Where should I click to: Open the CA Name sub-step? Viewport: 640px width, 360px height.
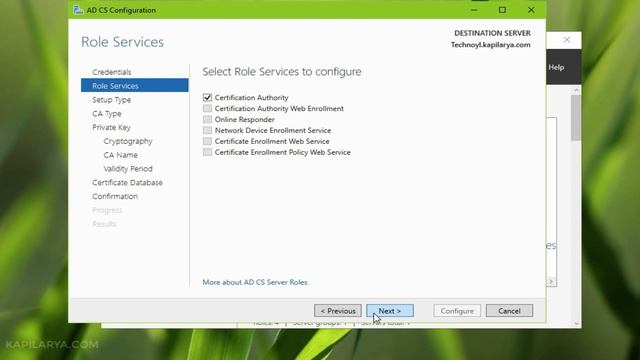pos(120,155)
